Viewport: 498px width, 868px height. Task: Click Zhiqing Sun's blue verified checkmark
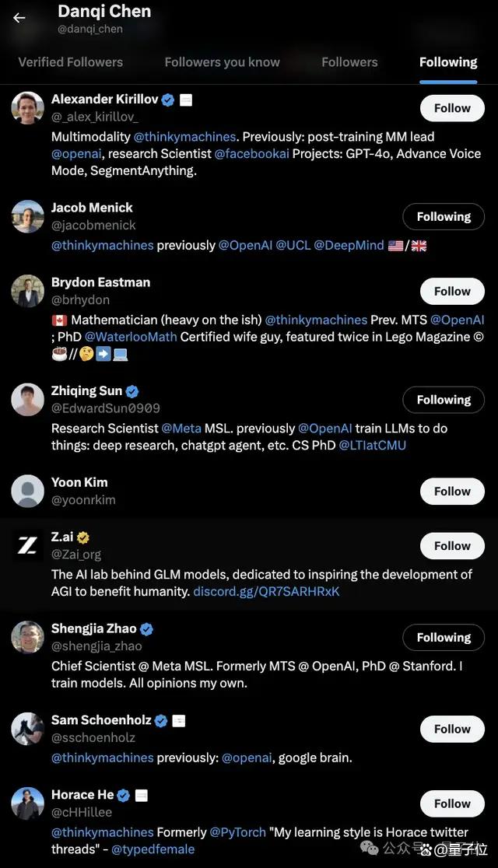tap(132, 391)
